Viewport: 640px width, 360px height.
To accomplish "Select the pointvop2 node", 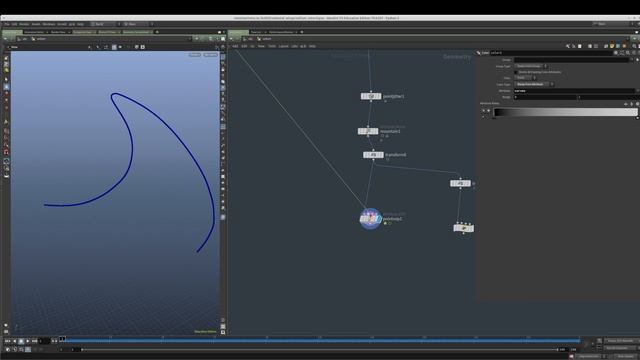I will coord(371,219).
